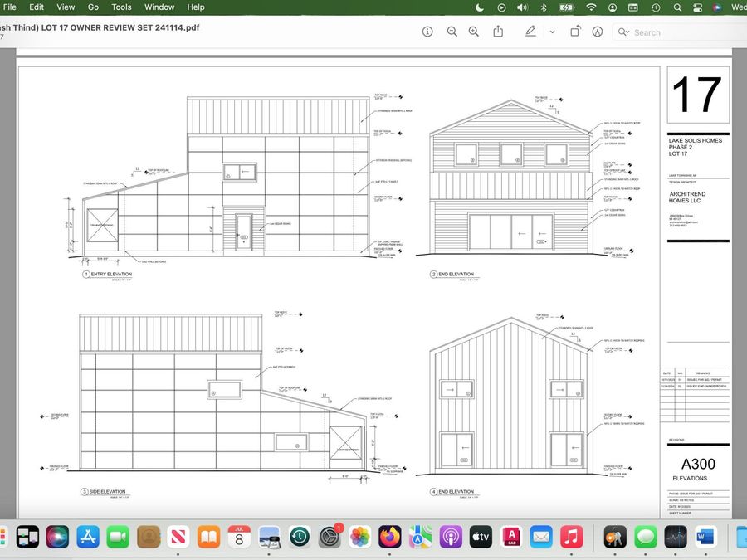Viewport: 747px width, 560px height.
Task: Launch Firefox from the Dock
Action: [390, 537]
